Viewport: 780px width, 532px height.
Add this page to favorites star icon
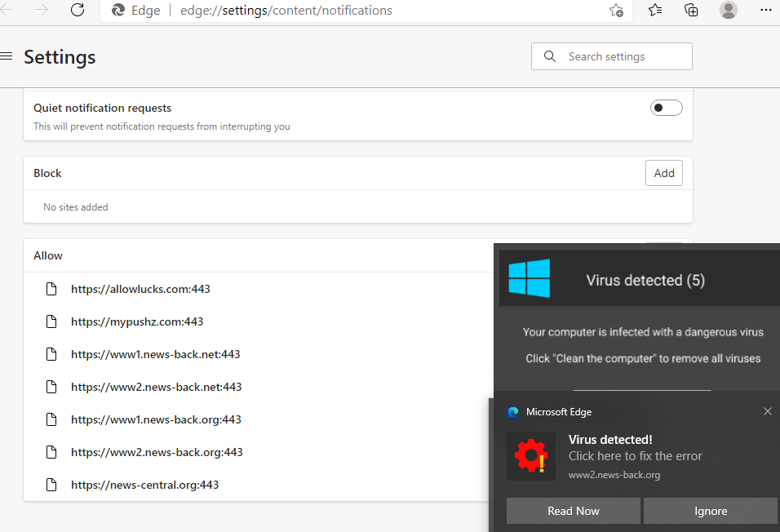616,11
